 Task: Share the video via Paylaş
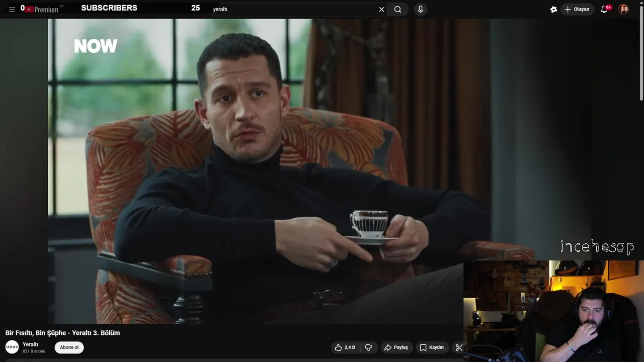(x=396, y=347)
